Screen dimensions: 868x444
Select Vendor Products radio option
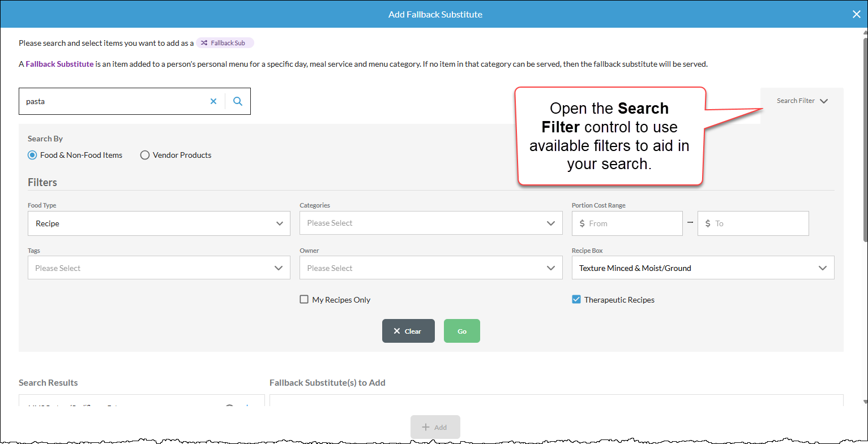176,155
